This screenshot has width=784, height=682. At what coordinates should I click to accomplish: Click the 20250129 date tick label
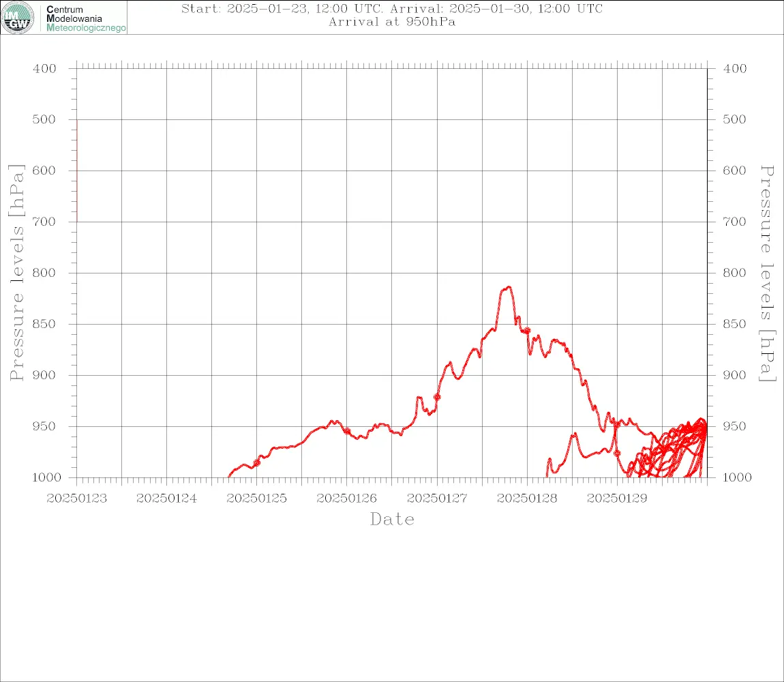click(x=617, y=499)
